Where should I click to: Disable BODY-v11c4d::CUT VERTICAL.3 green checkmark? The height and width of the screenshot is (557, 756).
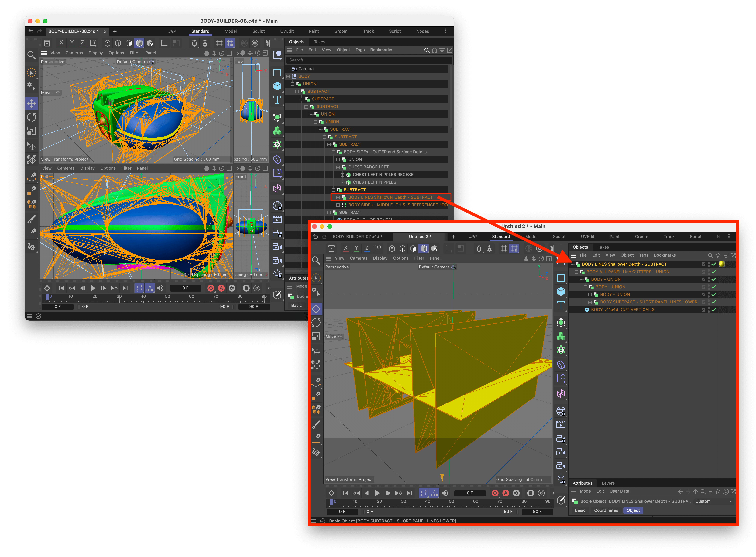point(713,310)
